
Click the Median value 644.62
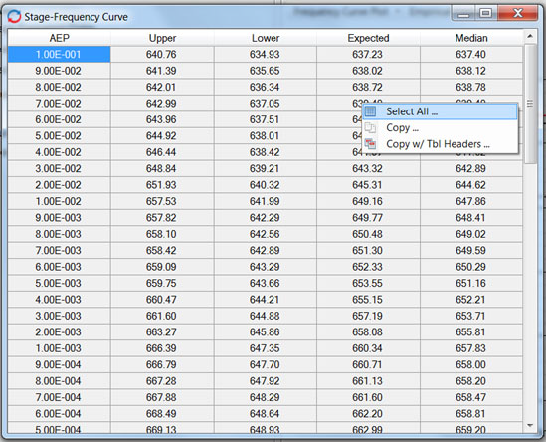pyautogui.click(x=470, y=185)
